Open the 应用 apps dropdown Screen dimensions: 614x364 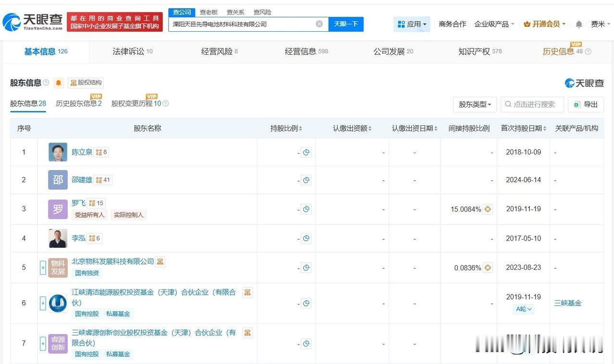coord(412,24)
